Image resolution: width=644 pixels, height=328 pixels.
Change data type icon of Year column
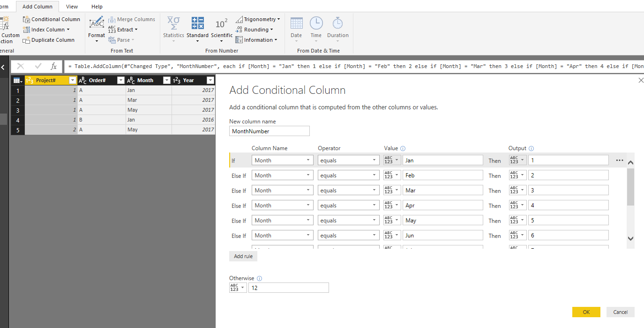click(x=177, y=80)
